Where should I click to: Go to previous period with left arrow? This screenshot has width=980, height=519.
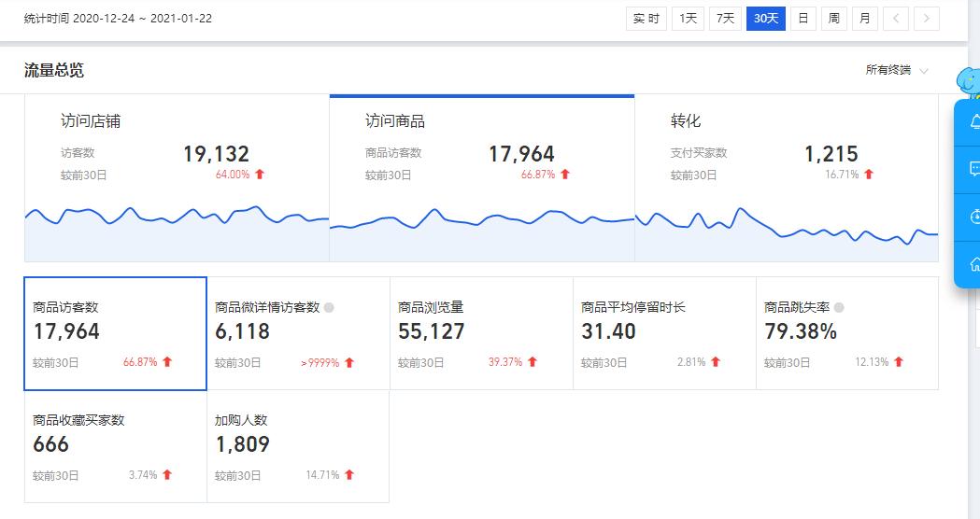[896, 19]
